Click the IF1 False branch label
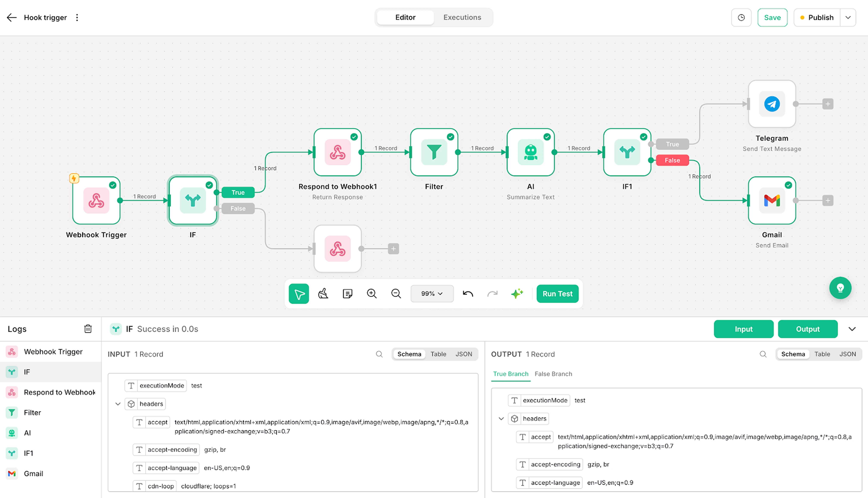 pyautogui.click(x=672, y=160)
